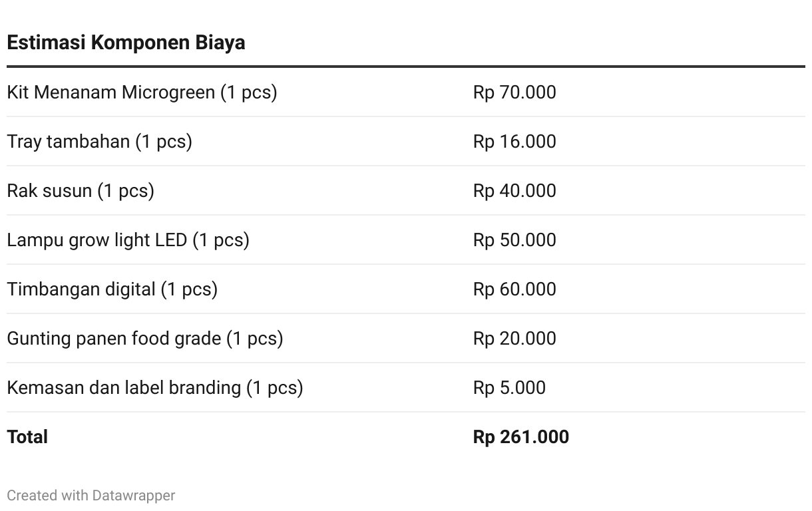The image size is (812, 511).
Task: Click the Rp 40.000 cost cell
Action: [x=514, y=190]
